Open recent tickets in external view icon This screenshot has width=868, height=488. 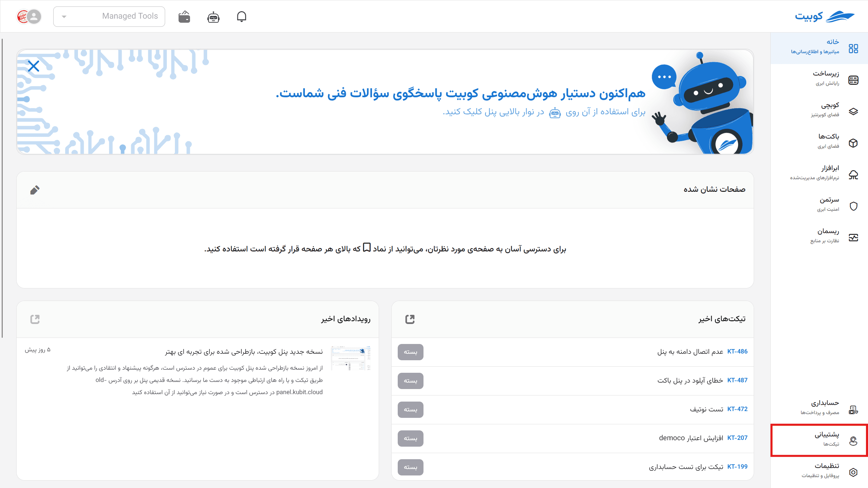[x=410, y=319]
